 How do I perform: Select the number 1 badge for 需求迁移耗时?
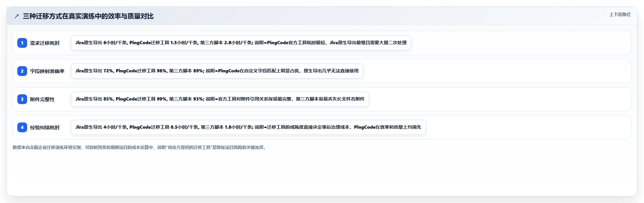(22, 43)
